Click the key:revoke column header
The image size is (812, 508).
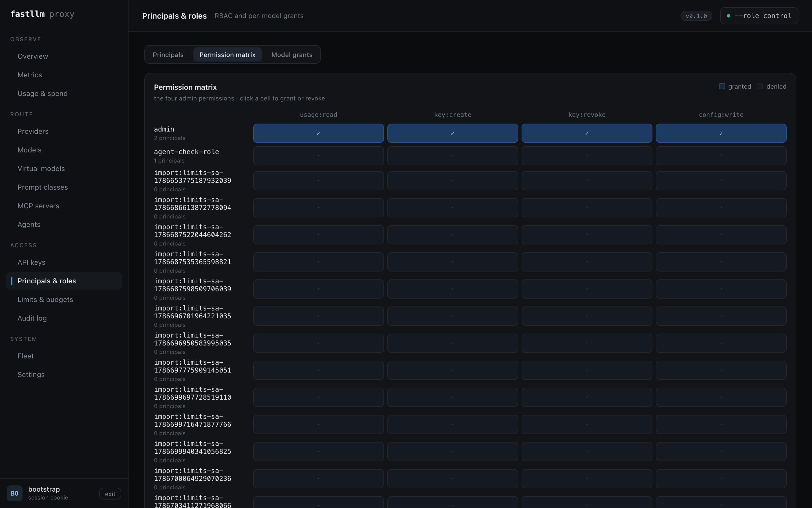click(587, 115)
